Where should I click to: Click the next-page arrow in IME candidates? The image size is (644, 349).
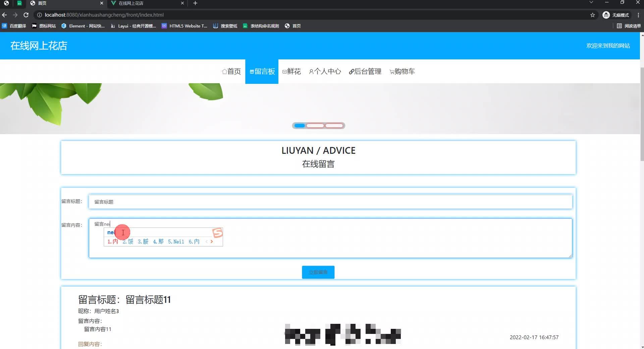coord(212,241)
